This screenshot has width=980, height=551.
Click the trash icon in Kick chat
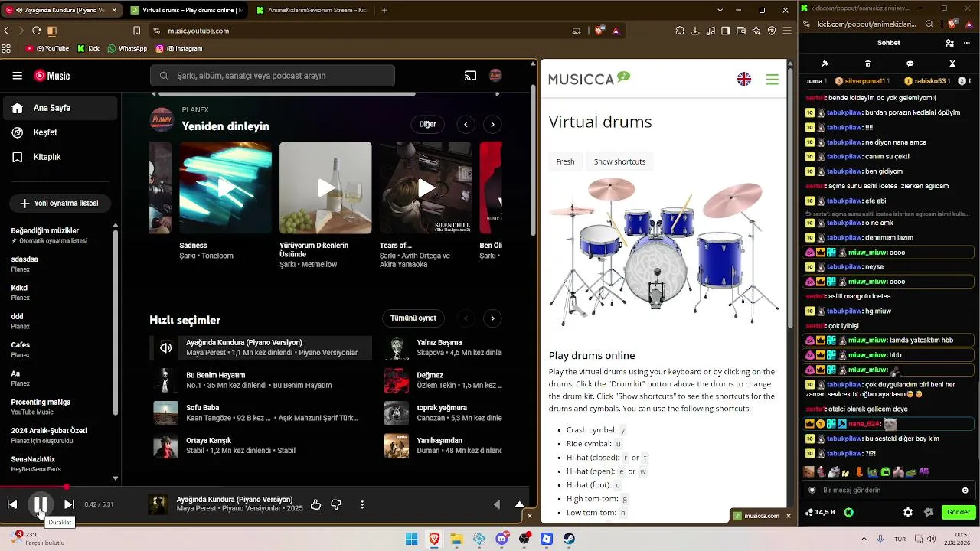[867, 64]
